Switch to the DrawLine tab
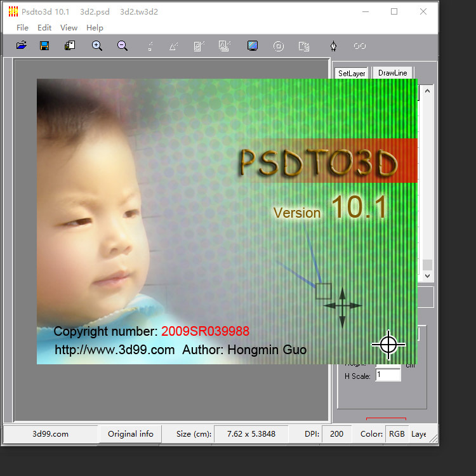476x476 pixels. point(392,73)
